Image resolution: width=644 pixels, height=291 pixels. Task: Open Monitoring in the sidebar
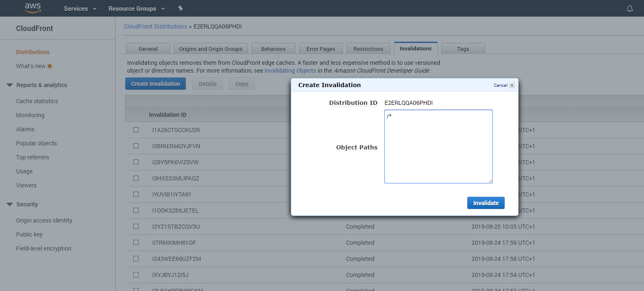tap(30, 115)
